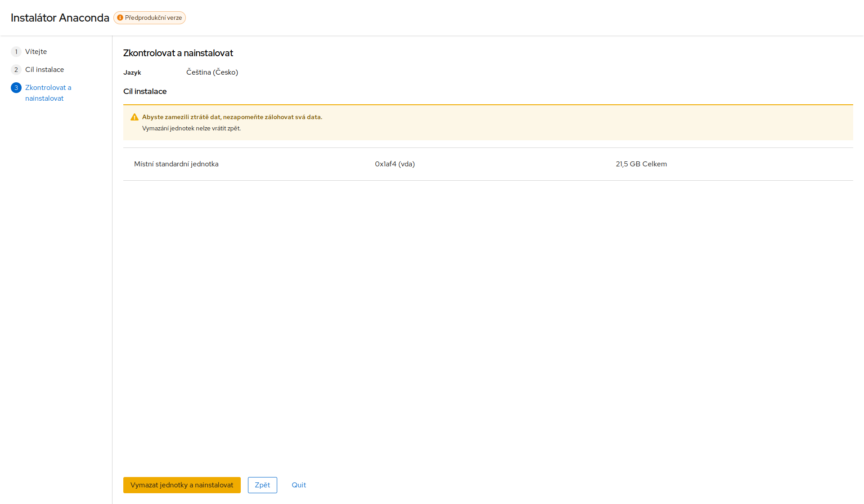Click the backup data warning heading
Viewport: 864px width, 504px height.
point(232,117)
